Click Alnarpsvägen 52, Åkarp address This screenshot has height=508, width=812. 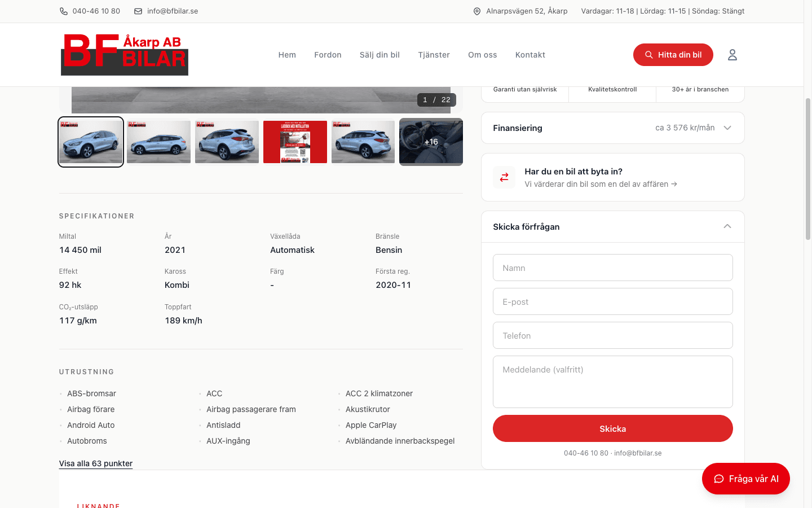(x=527, y=11)
